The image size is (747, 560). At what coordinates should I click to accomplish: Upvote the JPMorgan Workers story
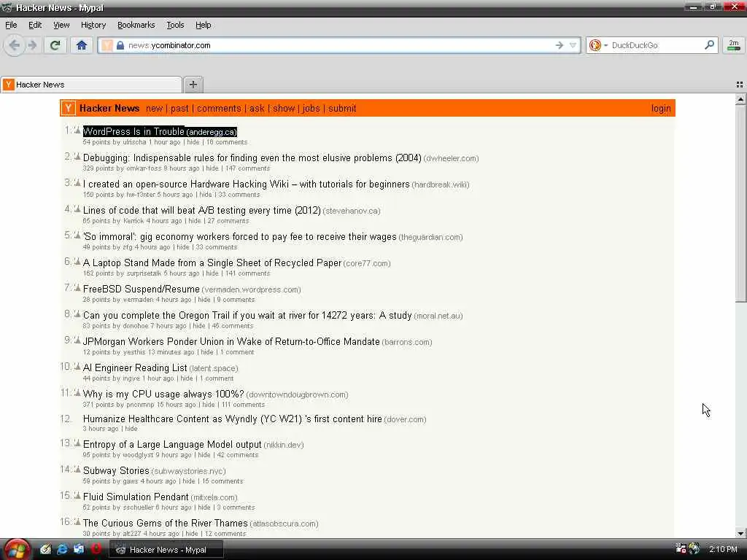point(77,340)
